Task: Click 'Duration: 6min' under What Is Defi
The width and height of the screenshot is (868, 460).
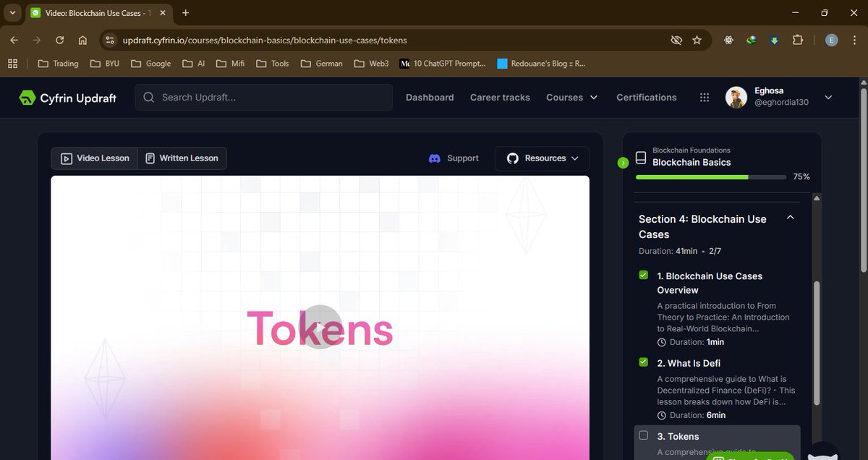Action: pos(692,415)
